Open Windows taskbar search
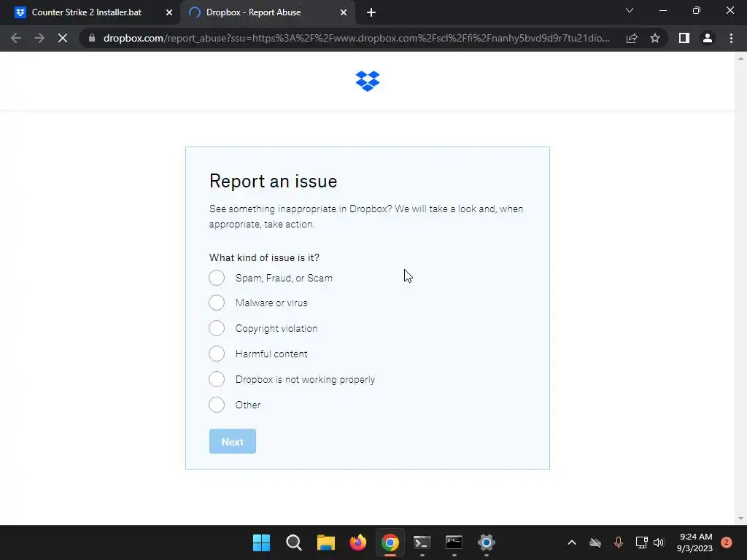The height and width of the screenshot is (560, 747). (x=293, y=542)
